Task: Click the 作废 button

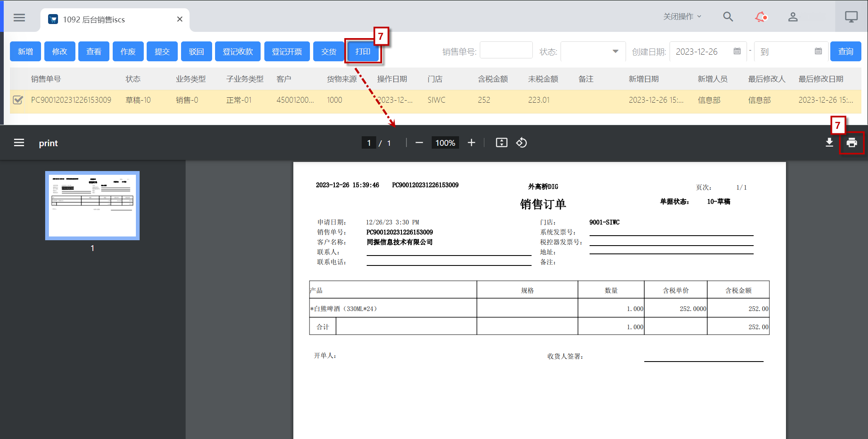Action: (128, 51)
